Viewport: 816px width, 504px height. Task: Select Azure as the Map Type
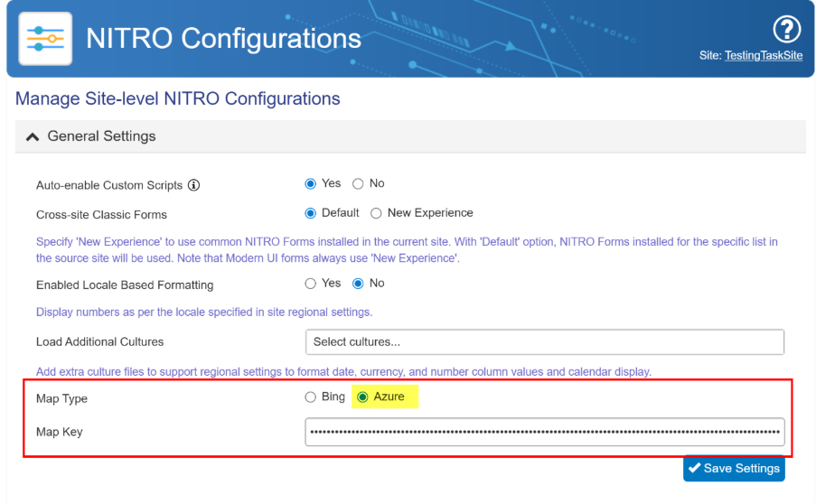coord(363,397)
